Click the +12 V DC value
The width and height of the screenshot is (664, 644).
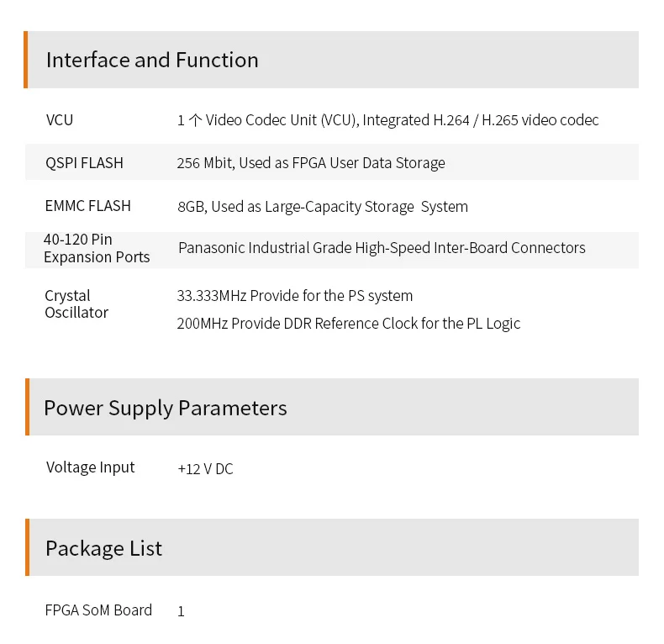coord(205,469)
